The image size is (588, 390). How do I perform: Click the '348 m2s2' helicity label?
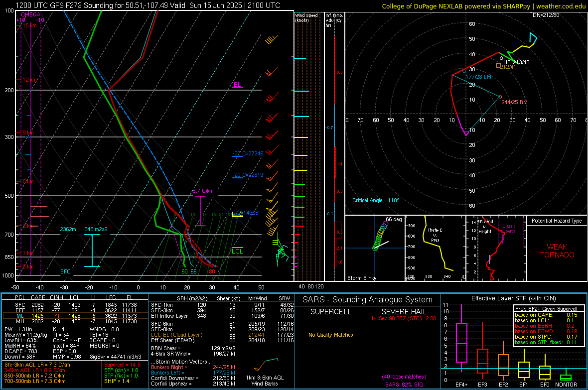[96, 229]
